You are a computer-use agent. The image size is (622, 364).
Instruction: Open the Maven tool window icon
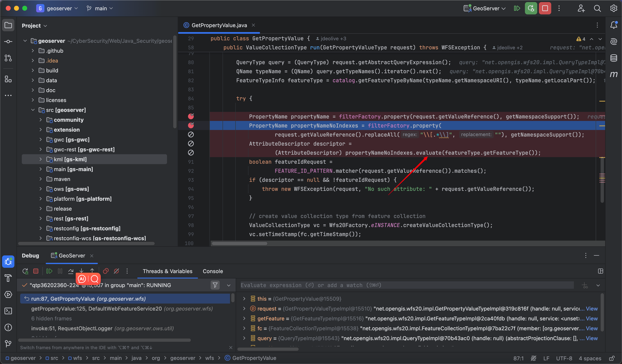614,74
